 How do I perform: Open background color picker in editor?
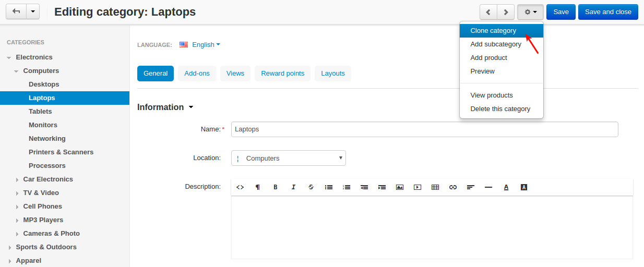[524, 187]
